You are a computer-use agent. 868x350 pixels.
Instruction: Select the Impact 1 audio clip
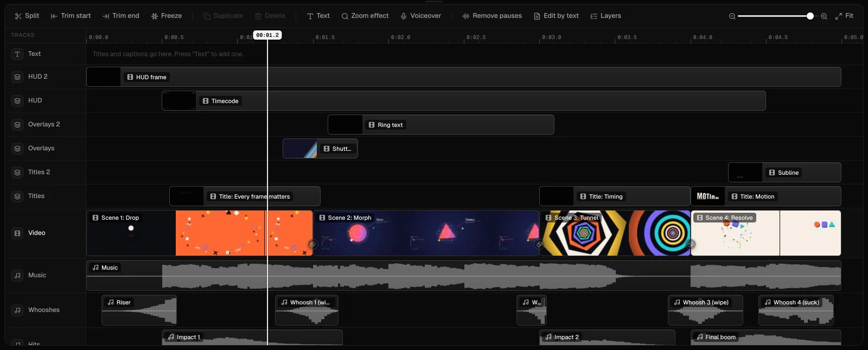click(x=252, y=337)
